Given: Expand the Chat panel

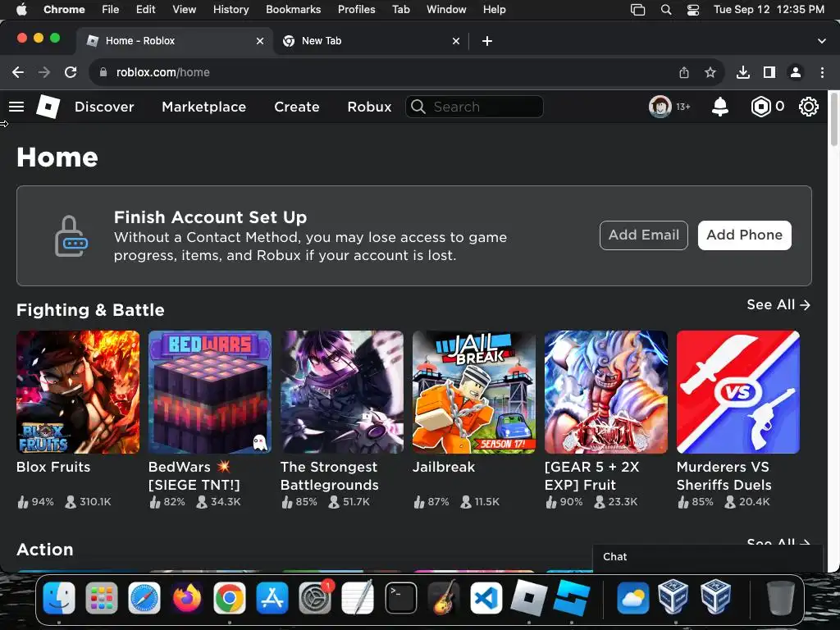Looking at the screenshot, I should tap(707, 557).
